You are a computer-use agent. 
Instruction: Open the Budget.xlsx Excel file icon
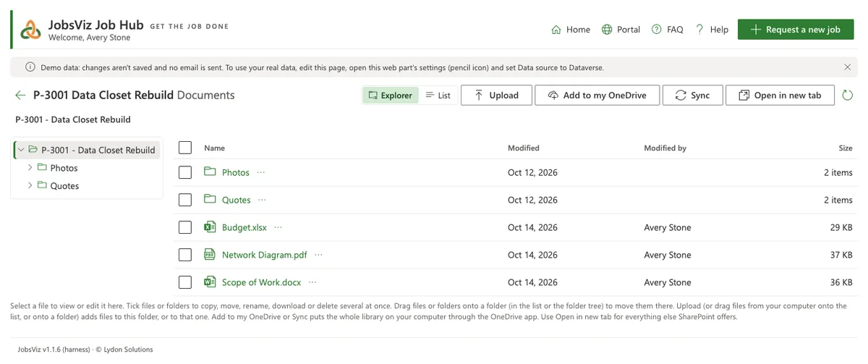point(210,227)
